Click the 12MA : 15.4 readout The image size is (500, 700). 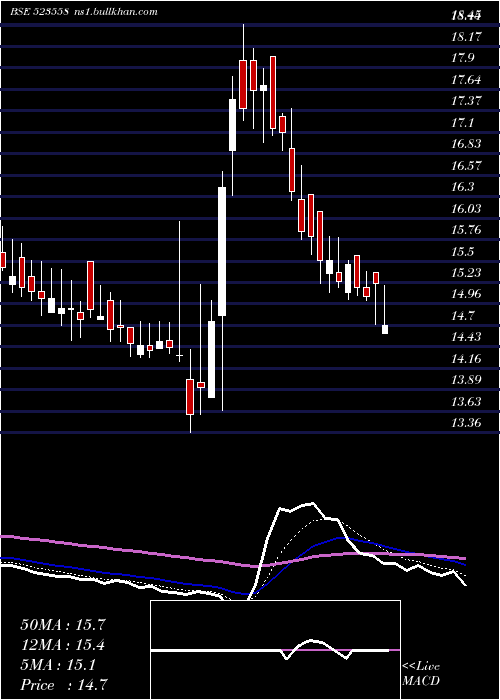click(x=63, y=645)
